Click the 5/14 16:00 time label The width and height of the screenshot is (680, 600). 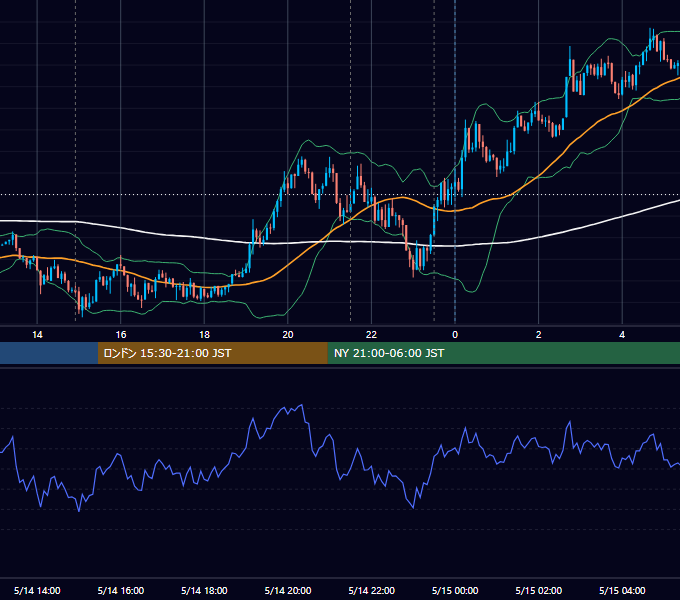121,590
